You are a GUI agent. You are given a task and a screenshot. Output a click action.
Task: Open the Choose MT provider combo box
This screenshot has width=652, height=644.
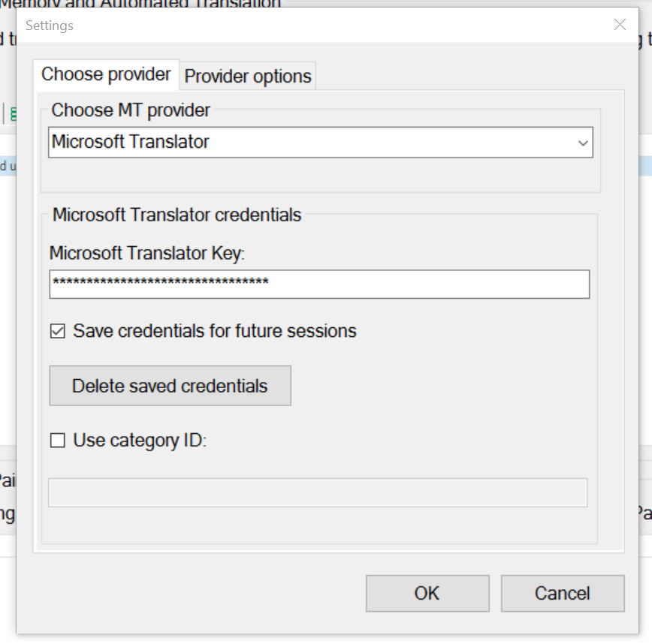pyautogui.click(x=321, y=142)
